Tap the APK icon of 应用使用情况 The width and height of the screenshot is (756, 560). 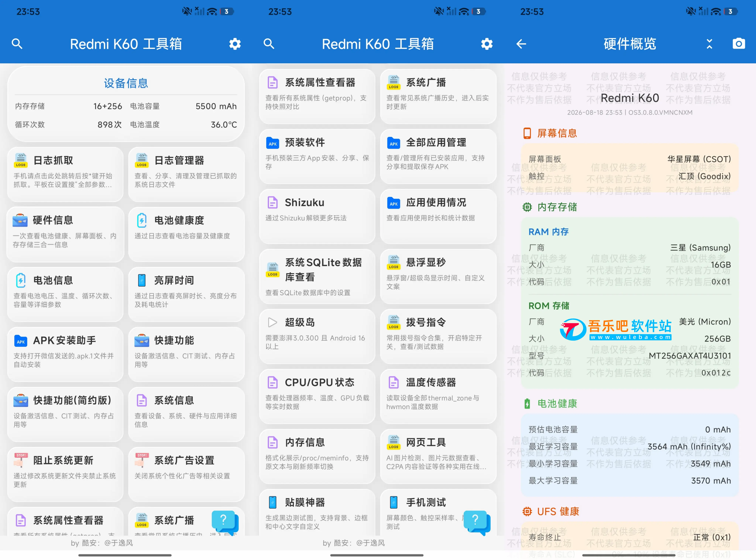pyautogui.click(x=394, y=203)
